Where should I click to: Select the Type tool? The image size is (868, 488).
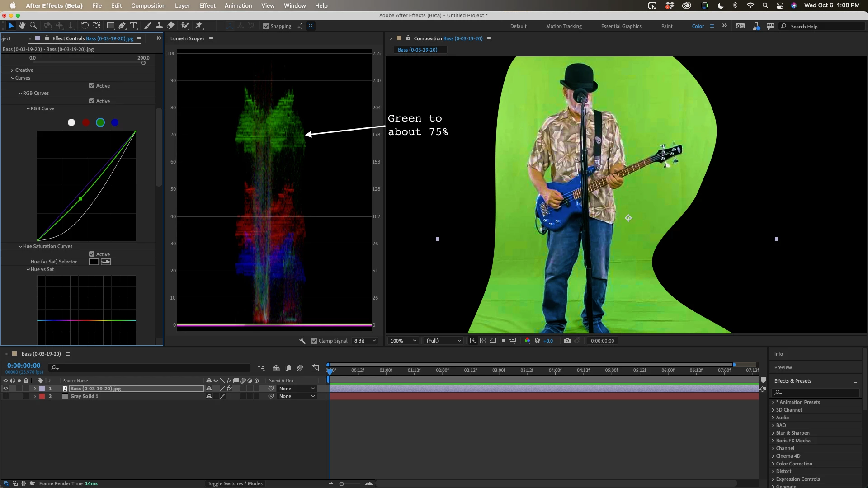pos(133,26)
